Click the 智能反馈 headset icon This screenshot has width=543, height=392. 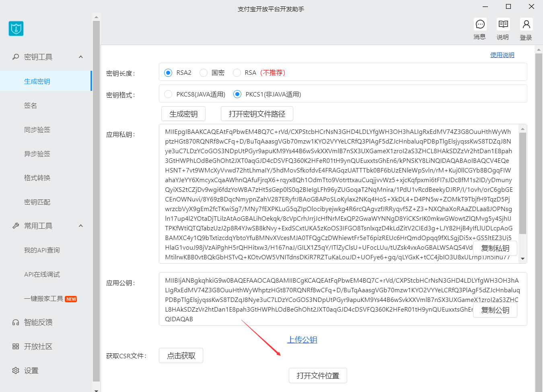point(16,322)
